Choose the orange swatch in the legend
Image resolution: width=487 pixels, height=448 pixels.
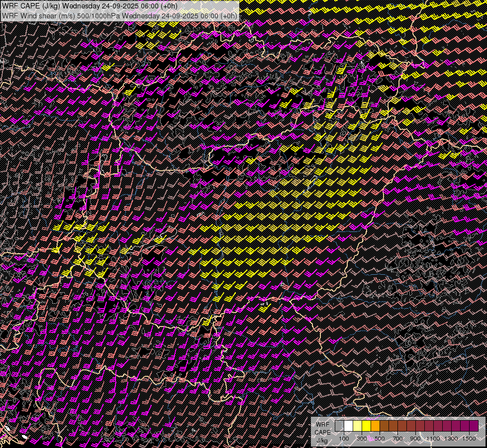pos(375,426)
